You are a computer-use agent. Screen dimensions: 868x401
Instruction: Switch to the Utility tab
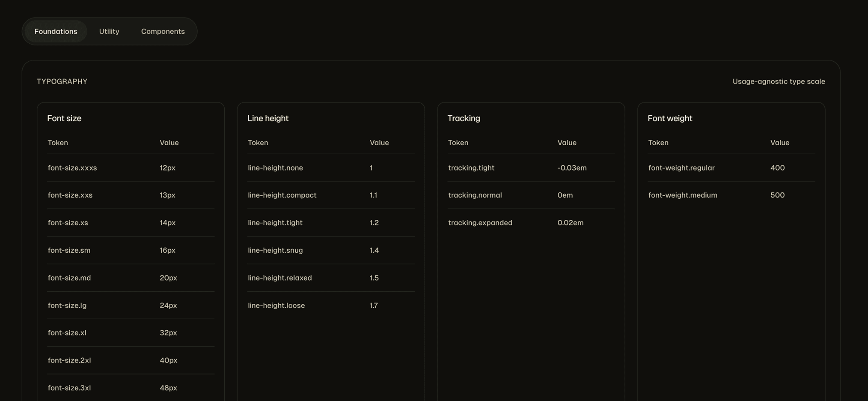coord(109,31)
